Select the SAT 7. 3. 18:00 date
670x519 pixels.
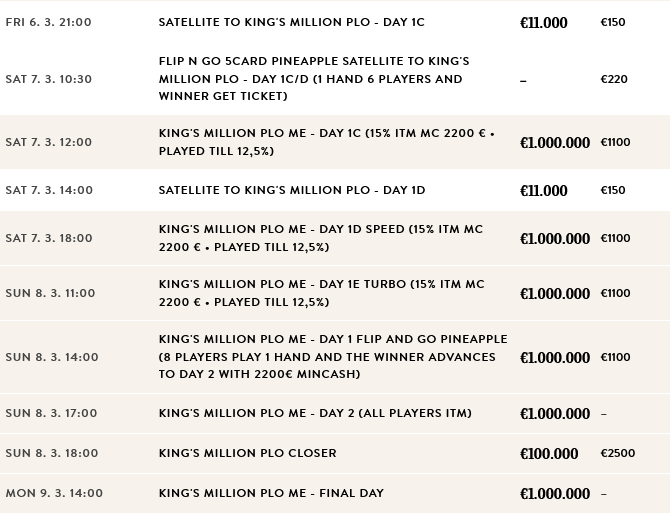48,238
